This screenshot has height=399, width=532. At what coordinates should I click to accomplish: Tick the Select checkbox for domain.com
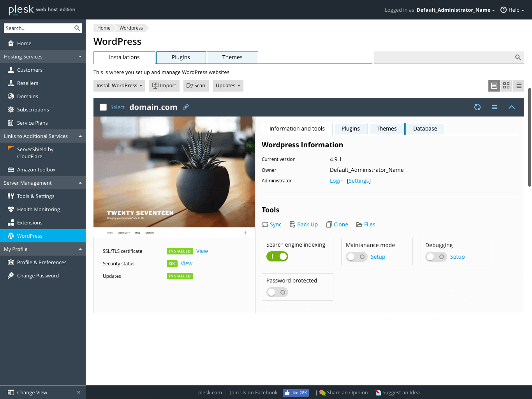point(103,107)
